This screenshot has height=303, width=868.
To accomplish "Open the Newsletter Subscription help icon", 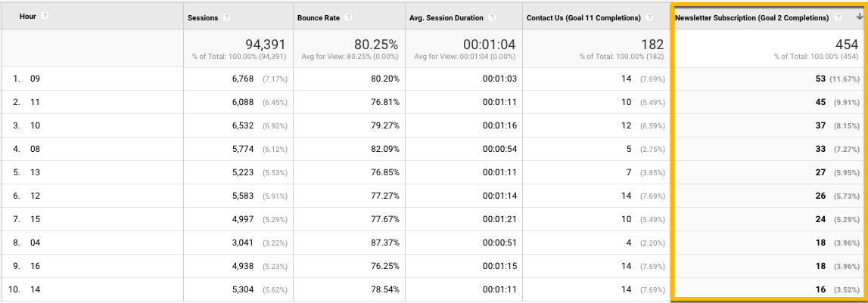I will coord(838,17).
